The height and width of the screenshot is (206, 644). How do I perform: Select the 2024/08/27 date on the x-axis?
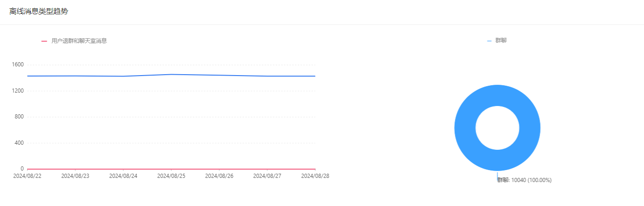pyautogui.click(x=267, y=176)
